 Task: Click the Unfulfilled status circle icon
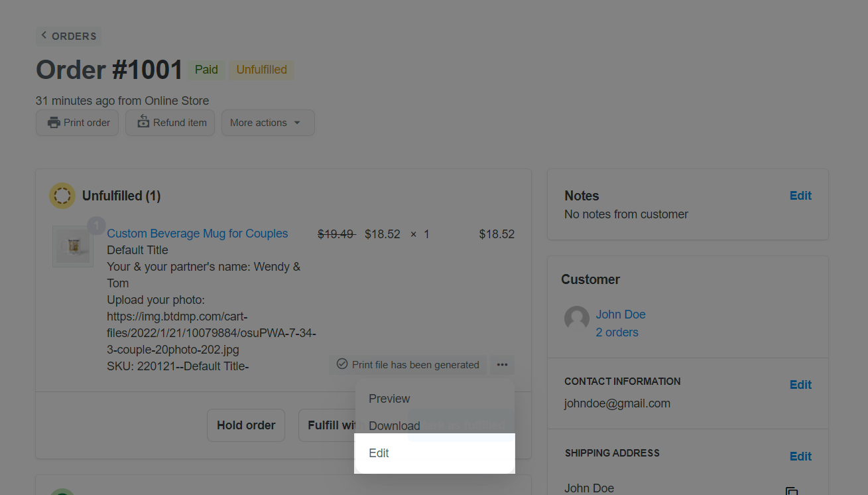(62, 196)
